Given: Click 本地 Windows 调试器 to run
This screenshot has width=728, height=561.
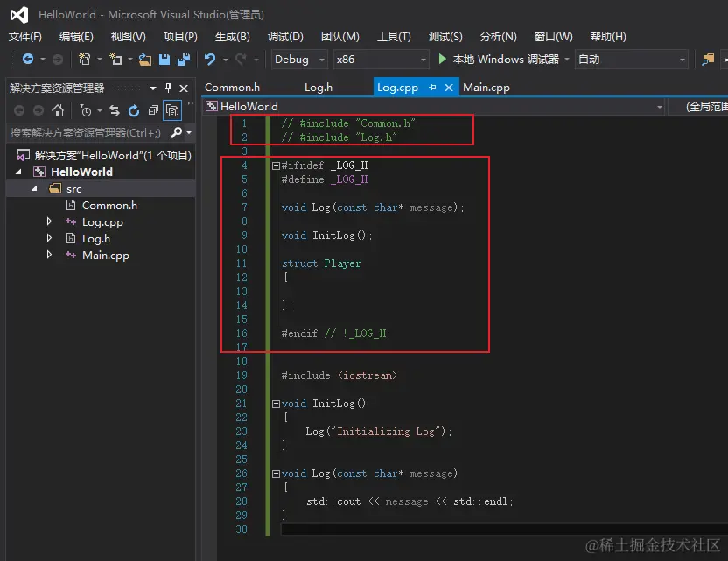Looking at the screenshot, I should coord(506,60).
